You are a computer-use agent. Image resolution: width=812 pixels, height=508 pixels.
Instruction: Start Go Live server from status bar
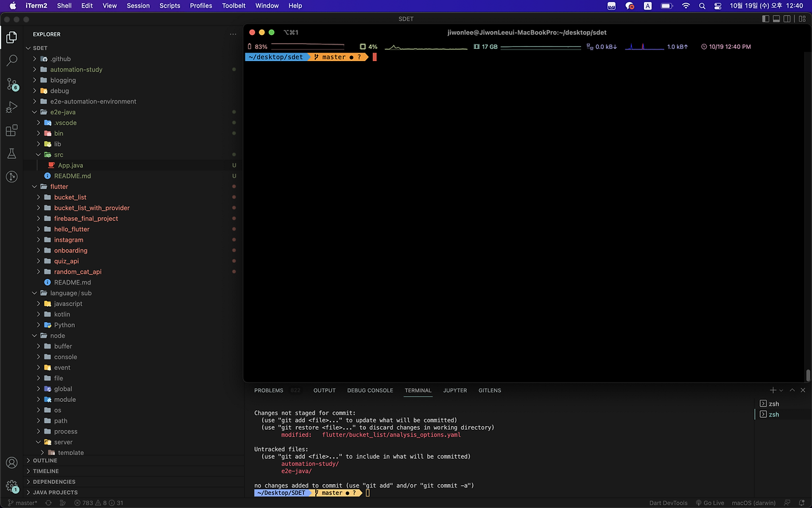[710, 502]
